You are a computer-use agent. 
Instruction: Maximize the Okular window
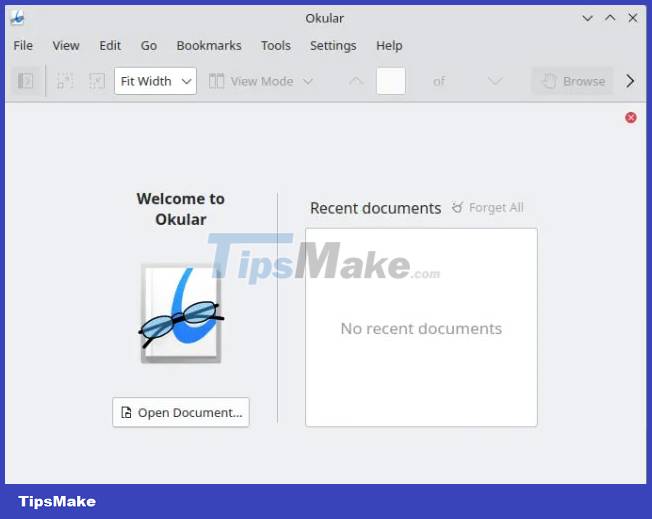click(610, 18)
